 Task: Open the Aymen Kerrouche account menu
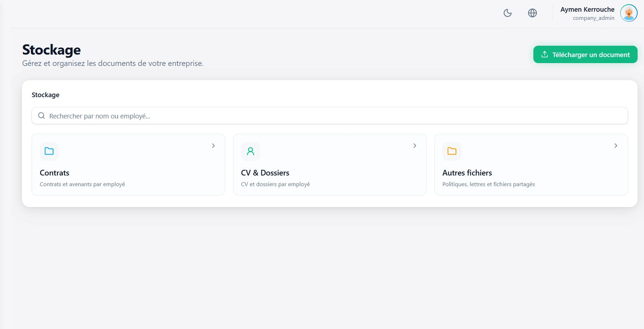[587, 10]
